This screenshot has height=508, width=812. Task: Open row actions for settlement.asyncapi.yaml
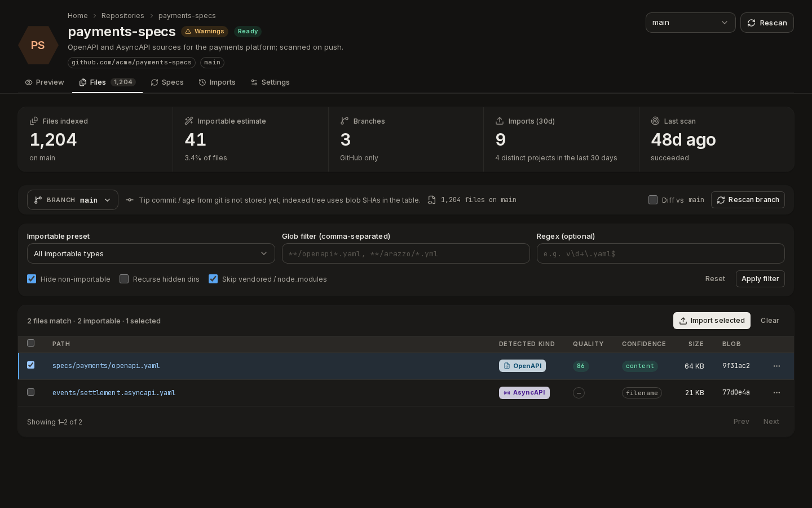click(776, 392)
